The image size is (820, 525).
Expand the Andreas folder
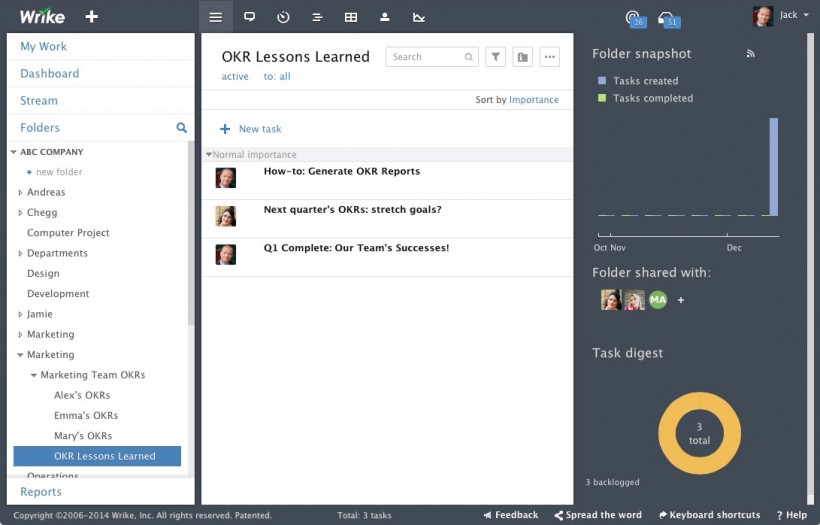[20, 192]
